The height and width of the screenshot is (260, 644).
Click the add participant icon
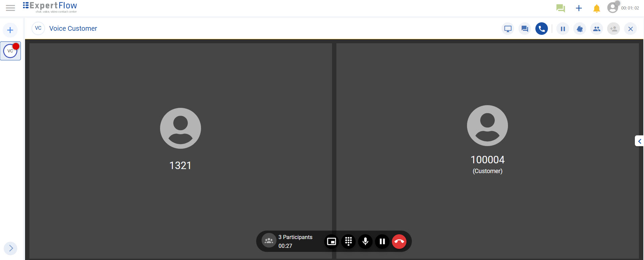(614, 29)
